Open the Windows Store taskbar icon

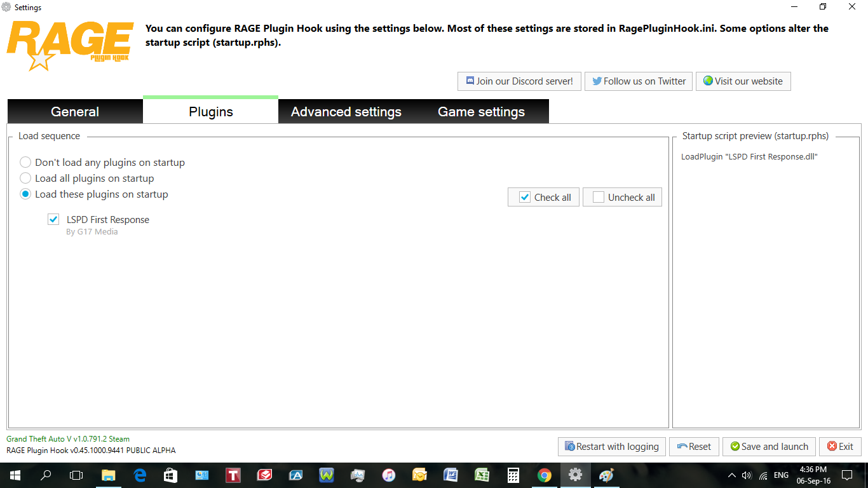tap(171, 475)
